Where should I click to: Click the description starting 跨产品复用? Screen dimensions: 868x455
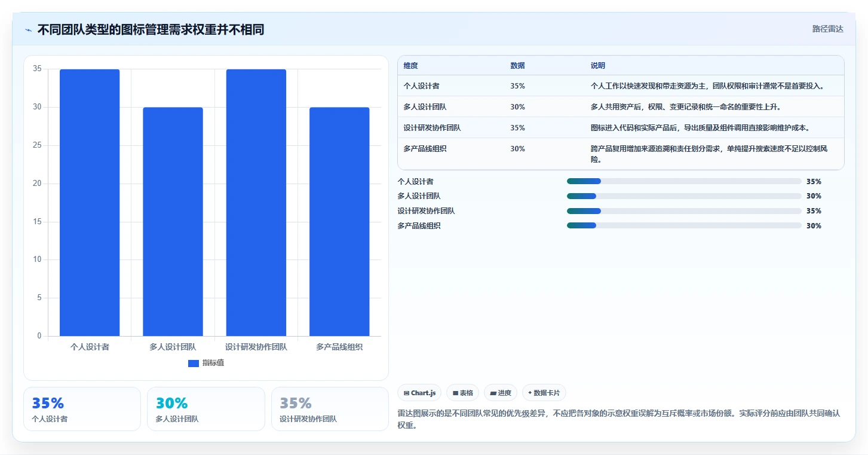[709, 154]
